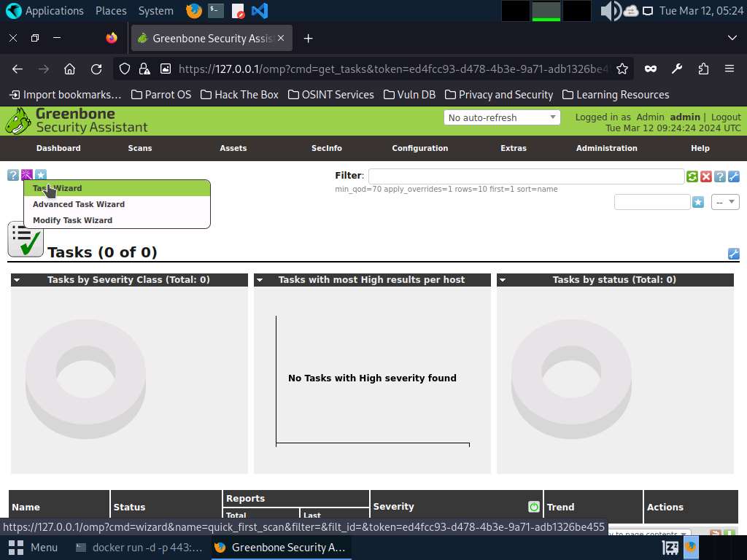747x560 pixels.
Task: Click the New Task star icon
Action: tap(41, 175)
